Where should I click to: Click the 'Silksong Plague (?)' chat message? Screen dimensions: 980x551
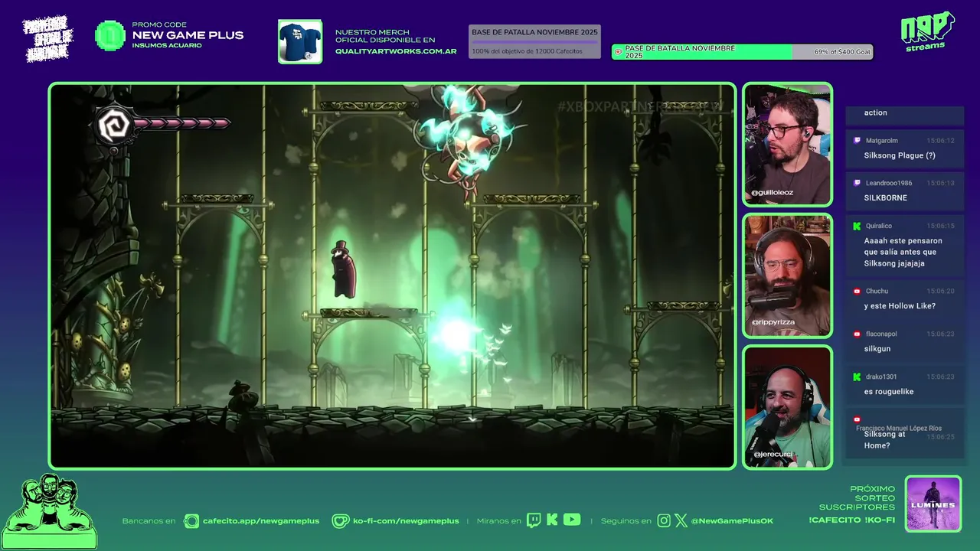[x=900, y=155]
